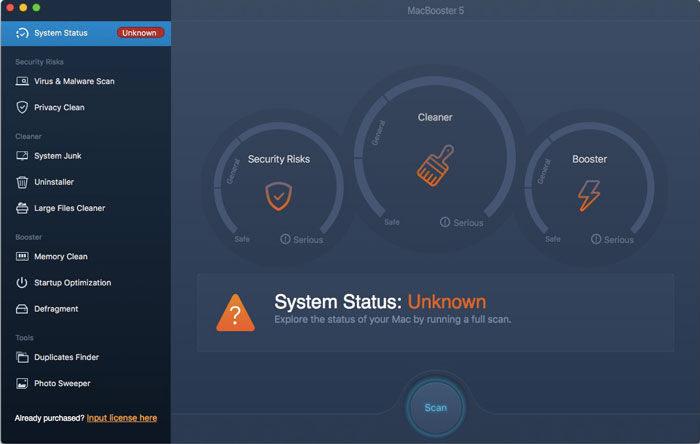
Task: Click the Duplicates Finder folders icon
Action: click(x=22, y=357)
